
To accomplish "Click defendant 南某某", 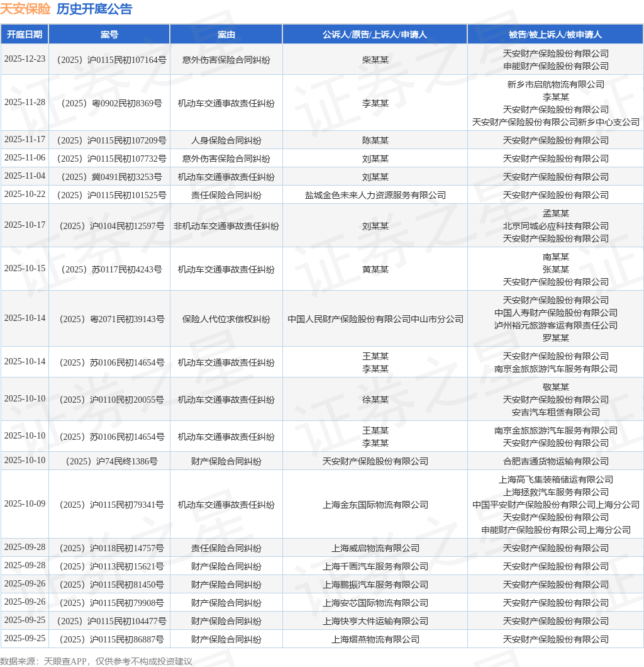I will click(555, 257).
